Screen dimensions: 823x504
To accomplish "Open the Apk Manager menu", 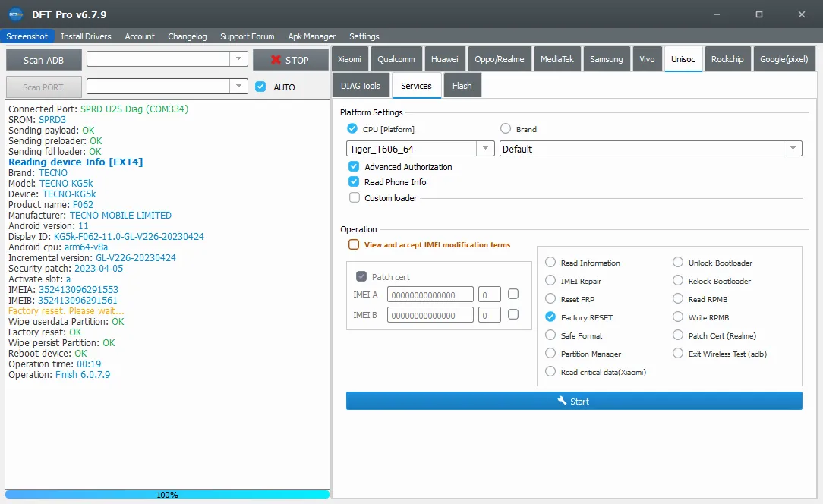I will click(x=311, y=36).
